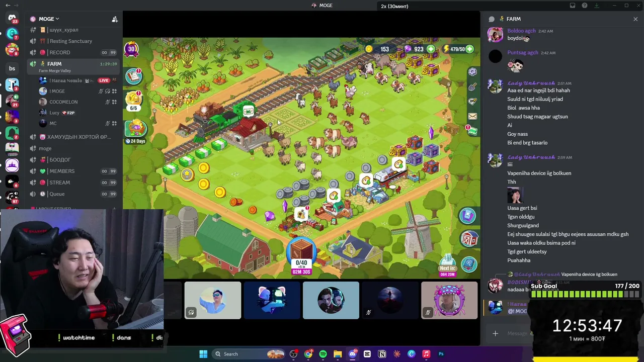
Task: Open the mail envelope icon in game
Action: [x=472, y=116]
